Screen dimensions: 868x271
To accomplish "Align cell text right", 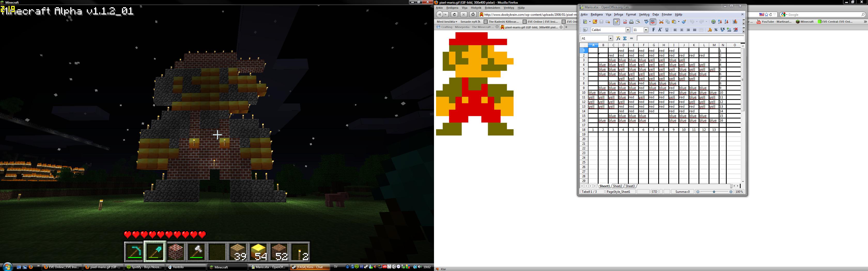I will click(x=688, y=30).
